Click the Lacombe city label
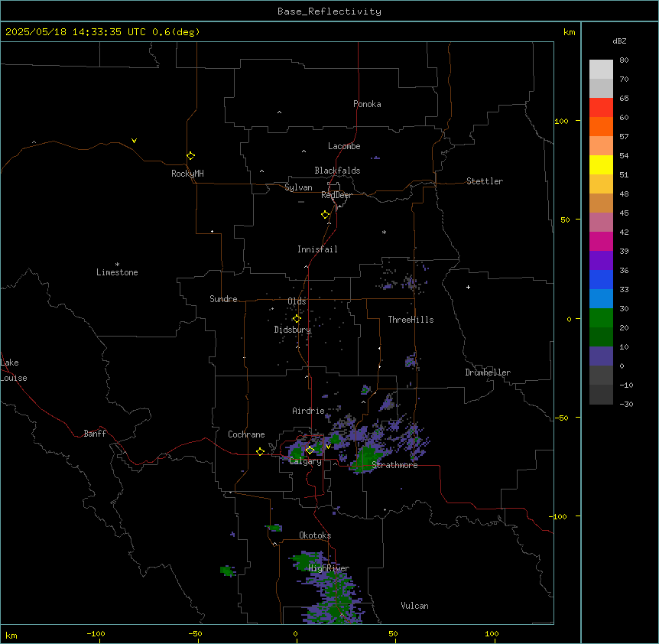The image size is (659, 644). [x=344, y=146]
